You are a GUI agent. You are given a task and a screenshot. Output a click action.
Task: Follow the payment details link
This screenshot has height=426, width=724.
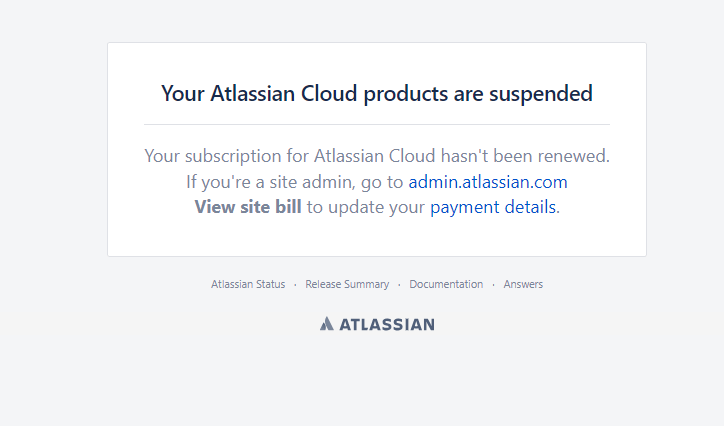pyautogui.click(x=493, y=207)
